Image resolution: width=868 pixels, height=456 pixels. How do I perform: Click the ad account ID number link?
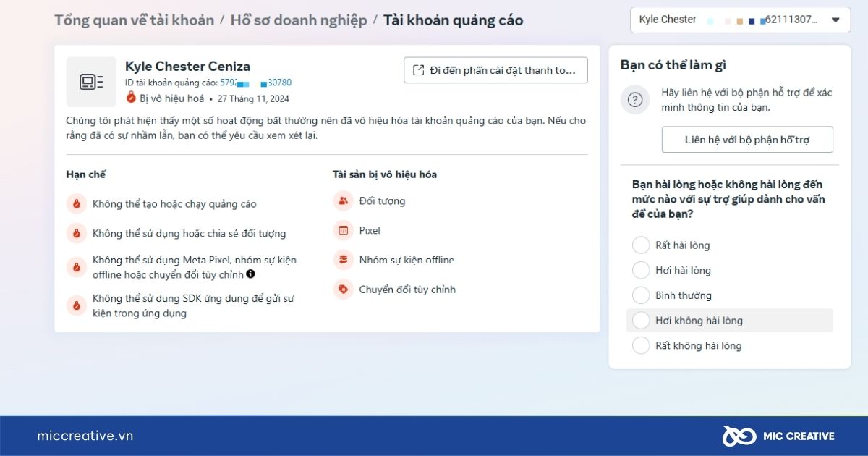255,83
